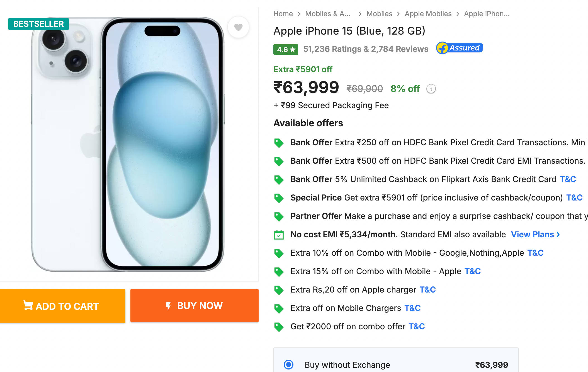Click the No cost EMI calendar icon
The image size is (588, 372).
[x=279, y=235]
